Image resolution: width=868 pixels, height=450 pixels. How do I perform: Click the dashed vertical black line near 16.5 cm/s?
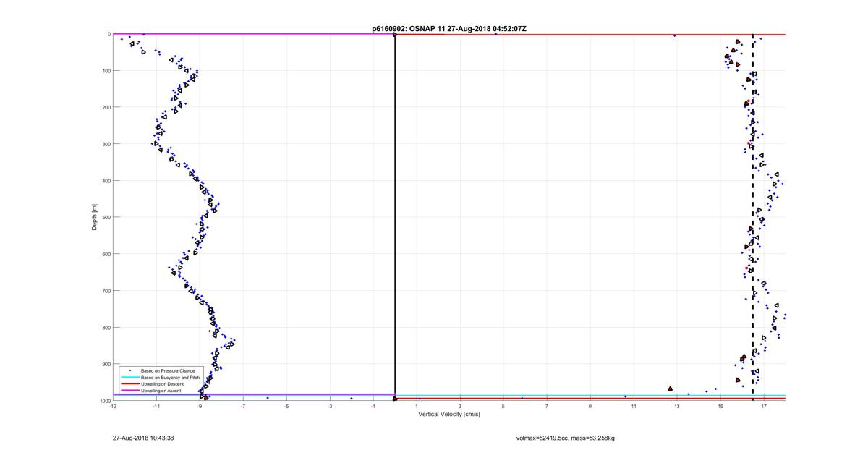pyautogui.click(x=753, y=217)
